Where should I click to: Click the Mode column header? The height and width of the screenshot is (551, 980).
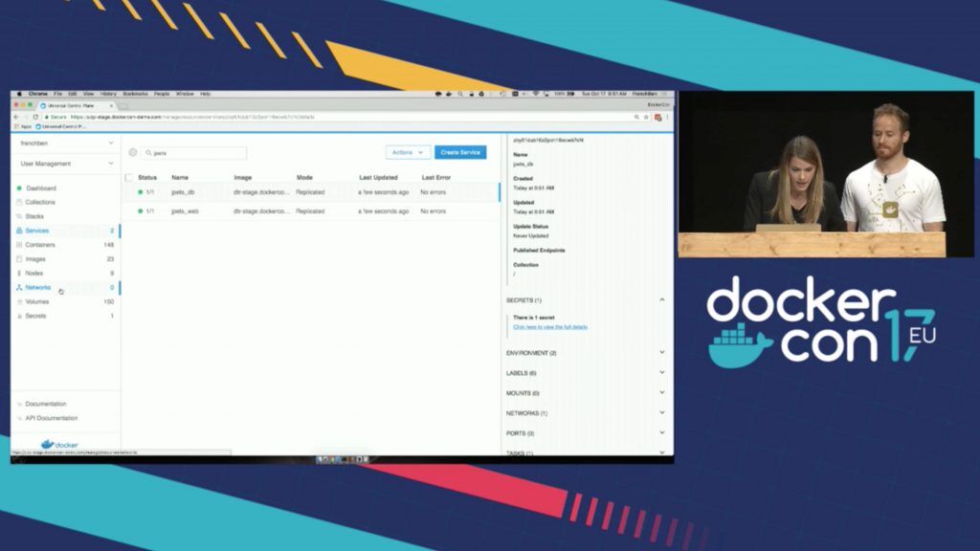point(304,177)
